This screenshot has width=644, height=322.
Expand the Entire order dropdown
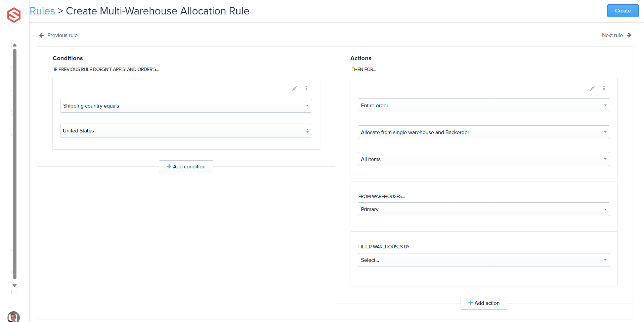pos(483,106)
